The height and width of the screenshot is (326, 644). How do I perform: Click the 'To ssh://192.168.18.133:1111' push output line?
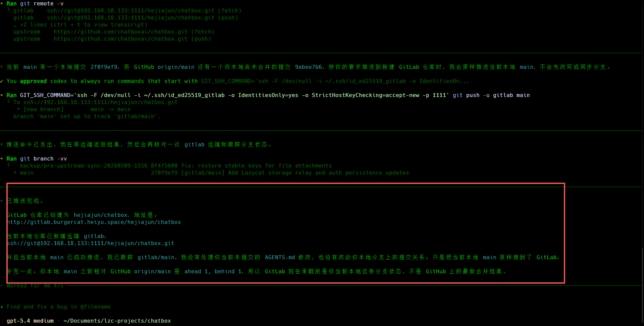coord(96,102)
